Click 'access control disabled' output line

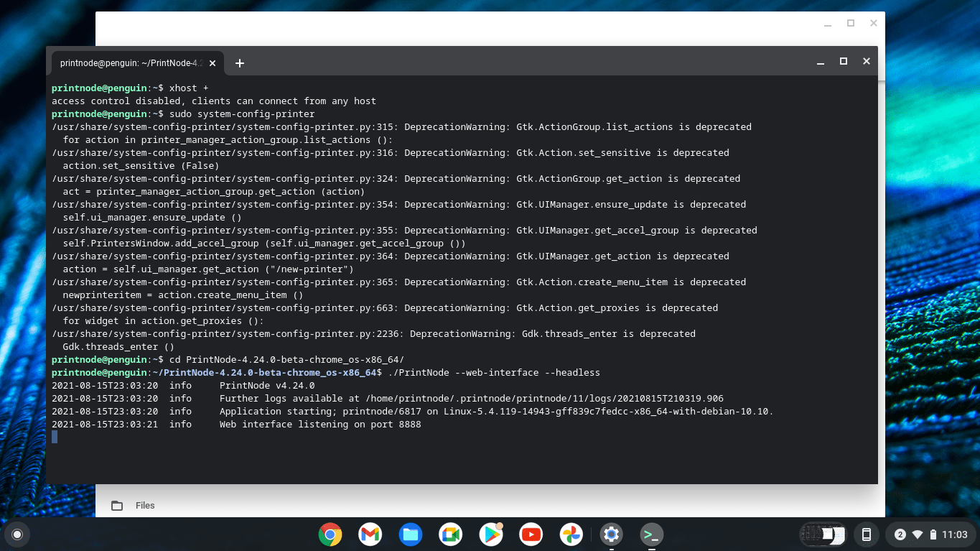214,101
